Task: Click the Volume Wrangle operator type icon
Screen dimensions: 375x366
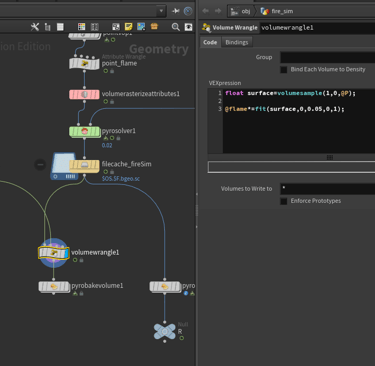Action: point(206,27)
